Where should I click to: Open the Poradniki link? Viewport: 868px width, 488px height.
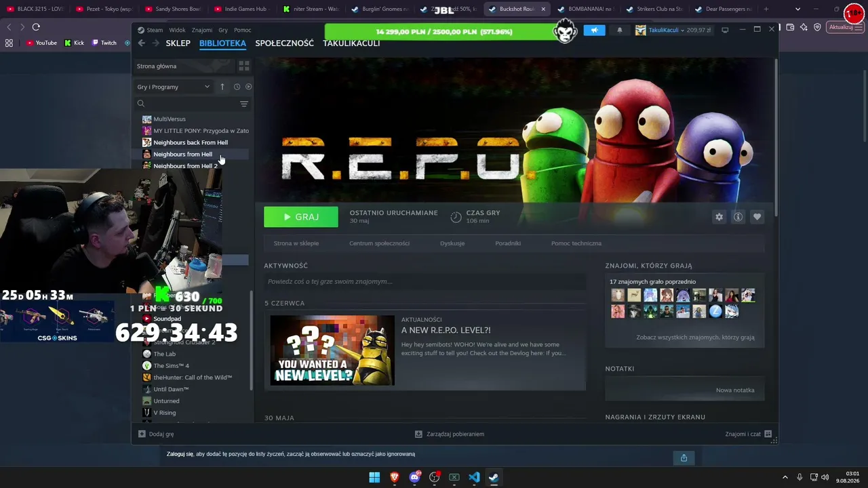point(508,243)
